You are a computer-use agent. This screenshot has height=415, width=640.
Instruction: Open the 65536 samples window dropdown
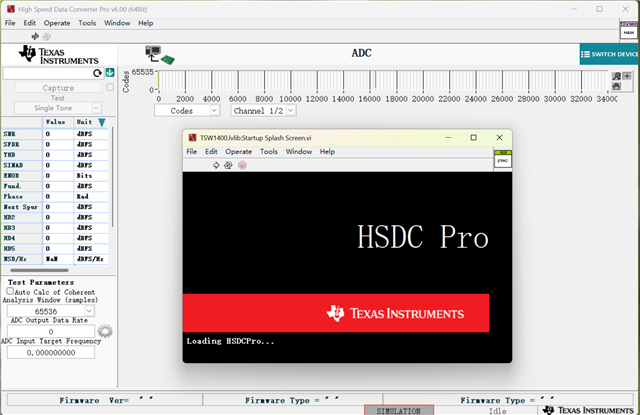pos(51,311)
